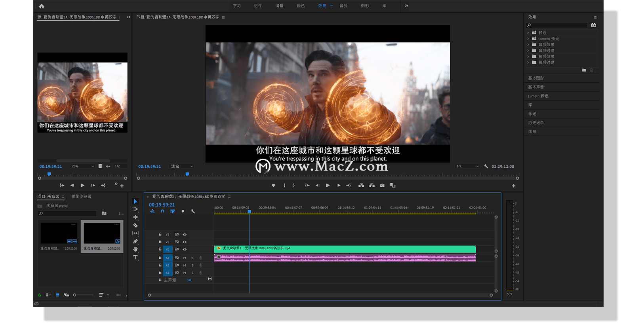Viewport: 644px width, 332px height.
Task: Expand the 音频效果 folder
Action: (528, 45)
